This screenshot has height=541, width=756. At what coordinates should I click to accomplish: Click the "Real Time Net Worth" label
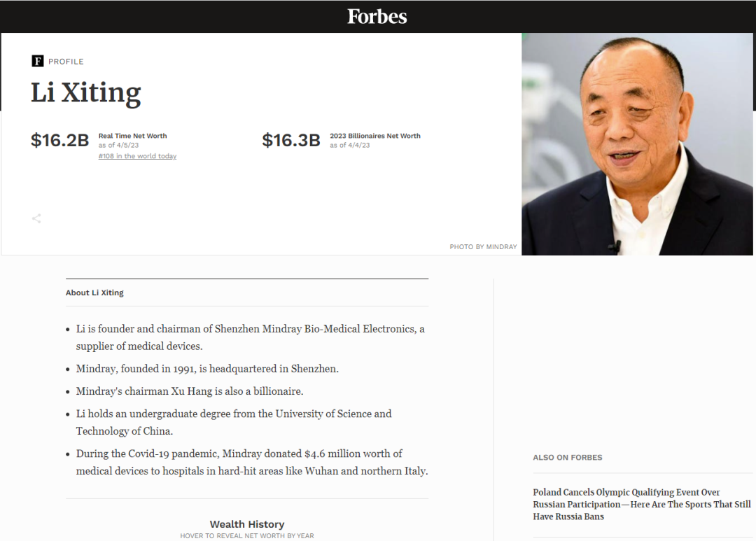coord(132,136)
